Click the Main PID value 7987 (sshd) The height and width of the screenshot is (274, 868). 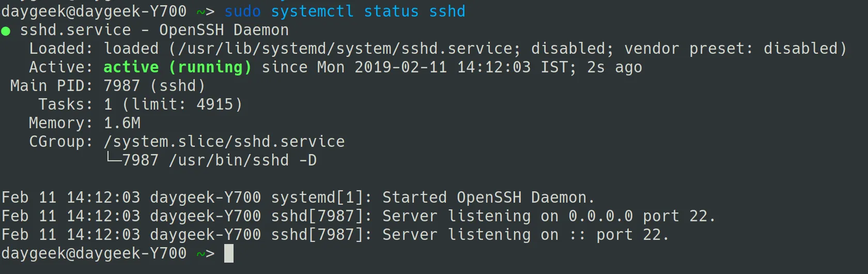click(154, 86)
